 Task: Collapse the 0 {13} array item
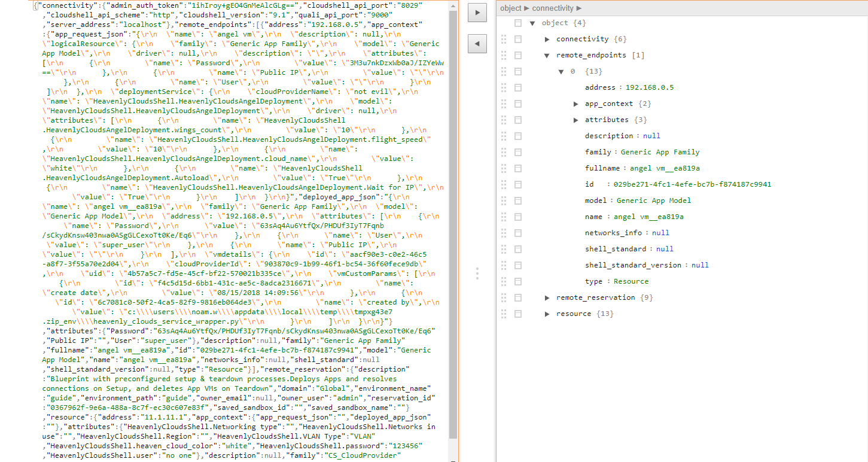pyautogui.click(x=562, y=71)
